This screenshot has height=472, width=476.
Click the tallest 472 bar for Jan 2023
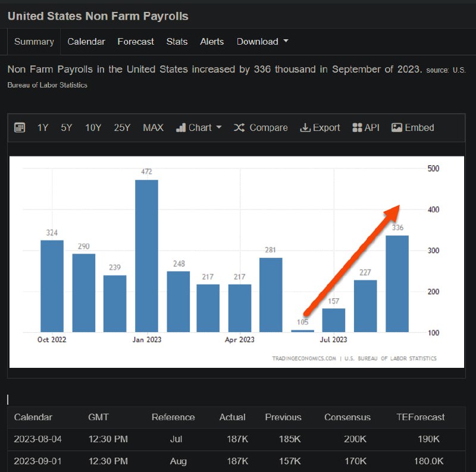click(146, 256)
